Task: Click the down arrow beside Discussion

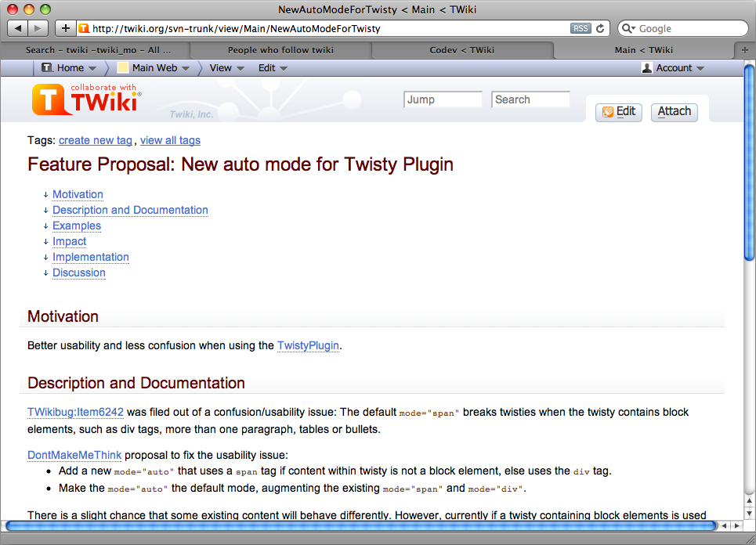Action: click(45, 272)
